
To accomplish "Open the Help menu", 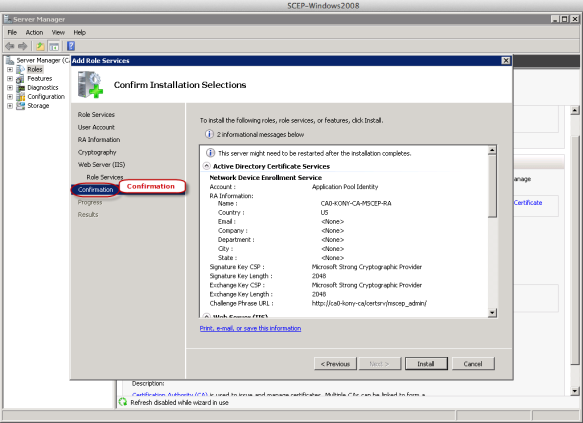I will [80, 32].
